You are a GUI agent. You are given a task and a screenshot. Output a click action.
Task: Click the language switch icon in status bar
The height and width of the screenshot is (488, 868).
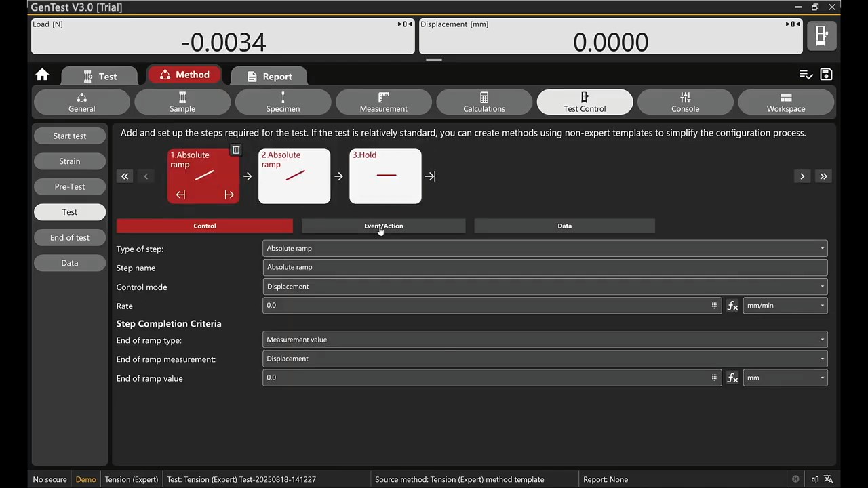click(x=828, y=479)
